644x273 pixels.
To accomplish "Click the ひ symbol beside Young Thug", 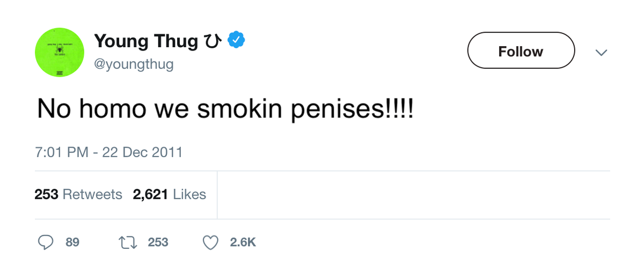I will (x=212, y=41).
